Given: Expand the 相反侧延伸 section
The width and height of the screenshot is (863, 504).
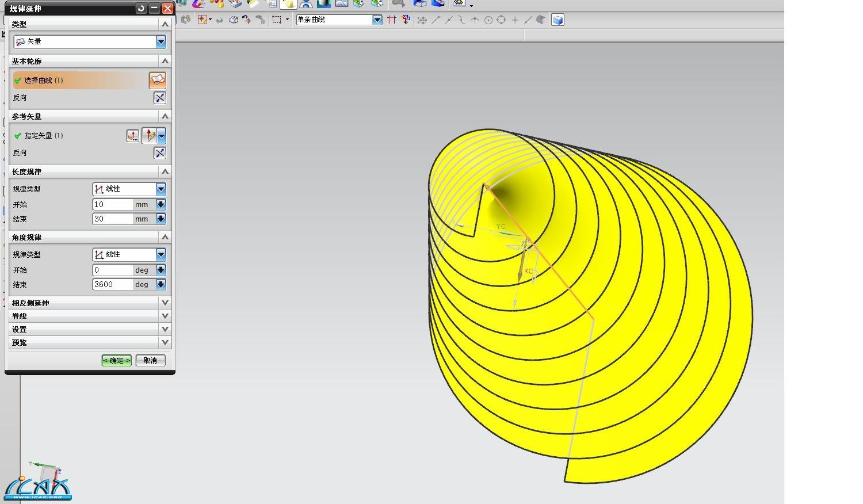Looking at the screenshot, I should [165, 303].
